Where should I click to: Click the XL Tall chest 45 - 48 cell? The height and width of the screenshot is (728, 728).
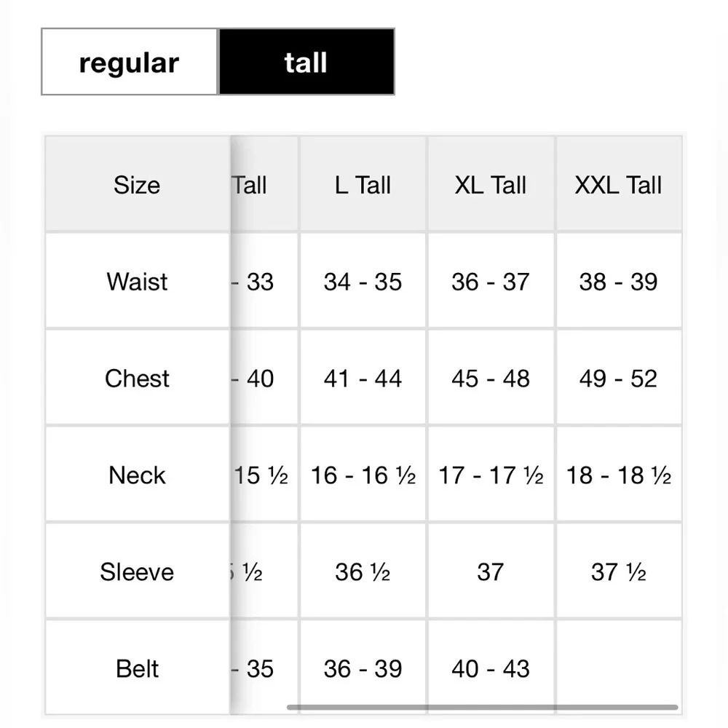491,378
